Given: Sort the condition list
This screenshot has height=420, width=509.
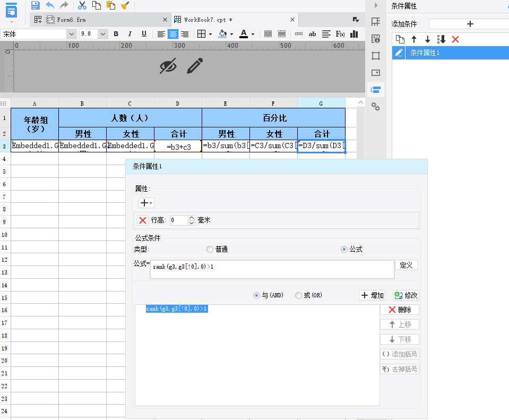Looking at the screenshot, I should tap(441, 39).
